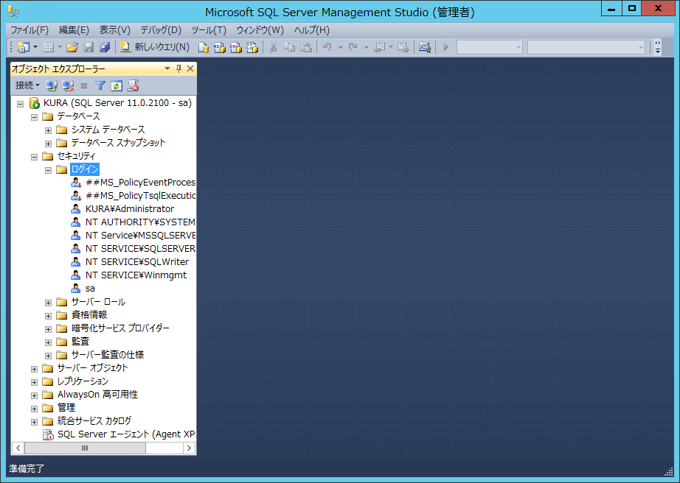680x483 pixels.
Task: Click the Stop square icon in Object Explorer
Action: (84, 86)
